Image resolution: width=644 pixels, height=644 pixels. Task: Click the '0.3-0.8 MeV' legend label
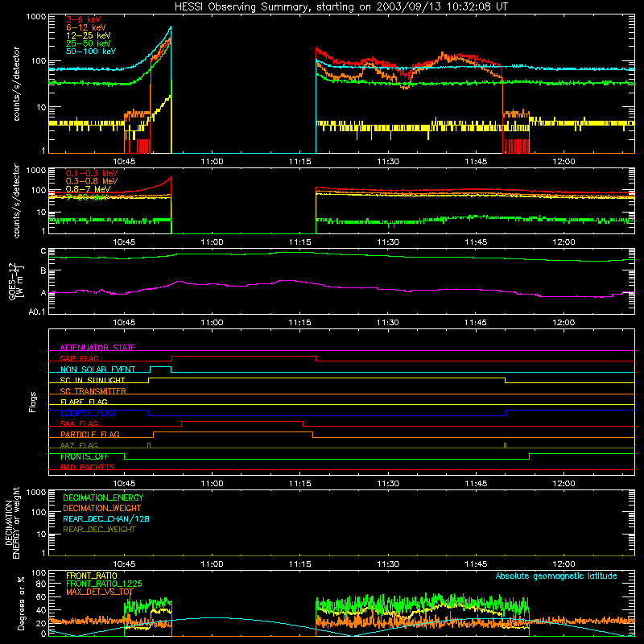pos(91,181)
